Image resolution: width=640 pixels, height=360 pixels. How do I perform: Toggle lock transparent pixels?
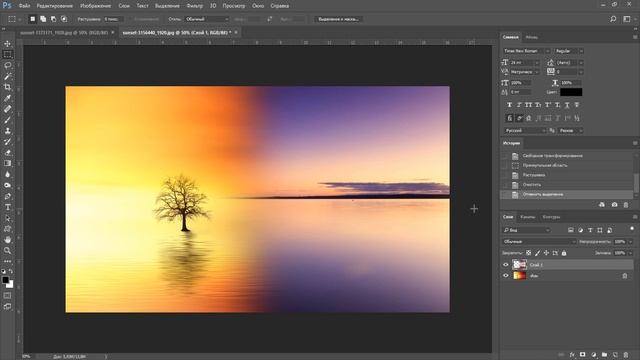[529, 253]
